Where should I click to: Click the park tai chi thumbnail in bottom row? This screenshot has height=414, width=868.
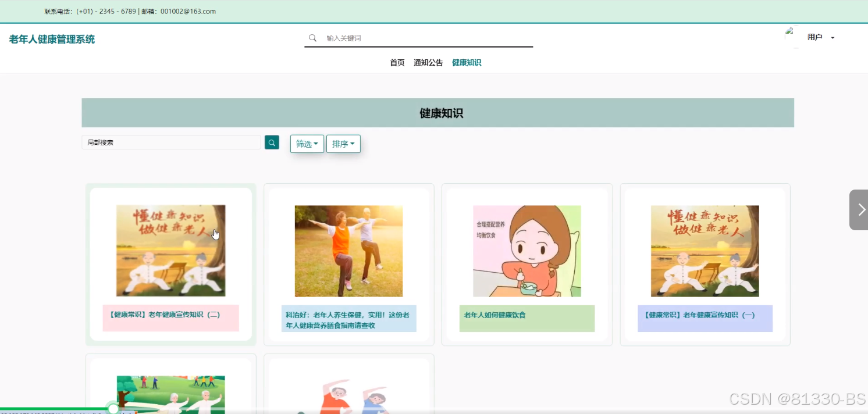coord(170,395)
